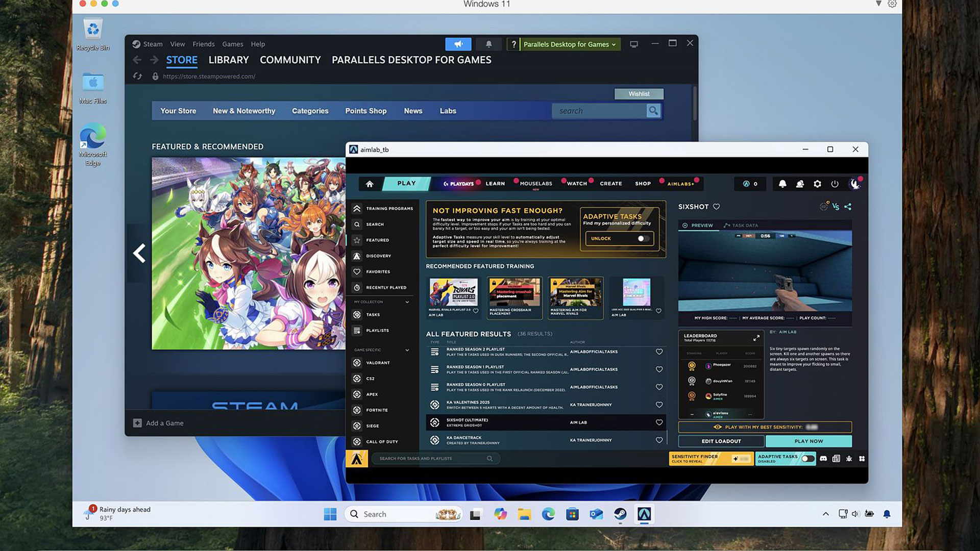Open Training Programs in sidebar
The width and height of the screenshot is (980, 551).
coord(383,209)
